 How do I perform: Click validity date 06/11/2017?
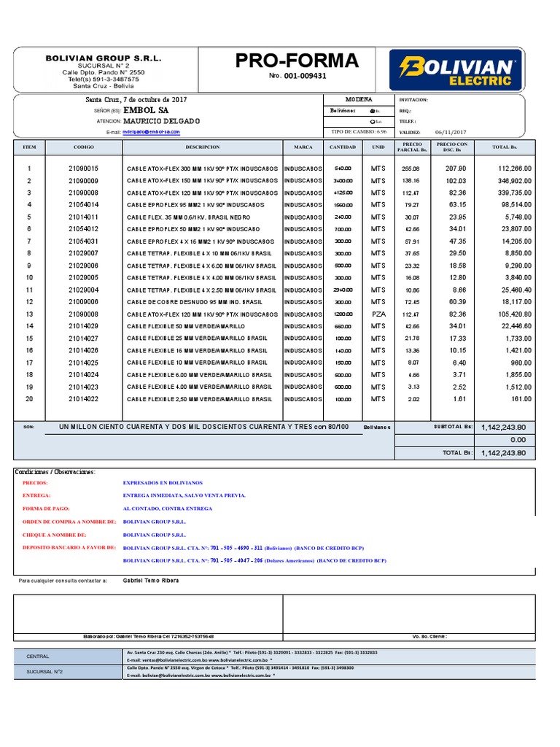(x=451, y=133)
